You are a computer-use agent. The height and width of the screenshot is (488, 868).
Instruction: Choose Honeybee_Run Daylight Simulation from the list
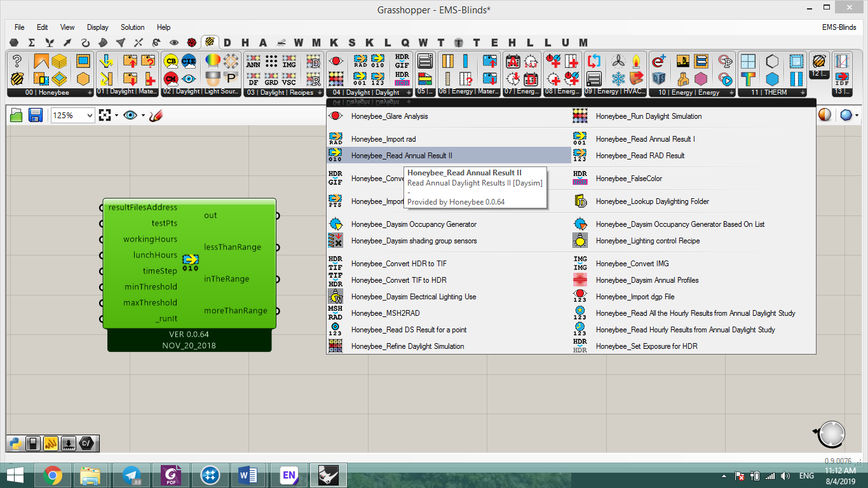click(x=693, y=116)
